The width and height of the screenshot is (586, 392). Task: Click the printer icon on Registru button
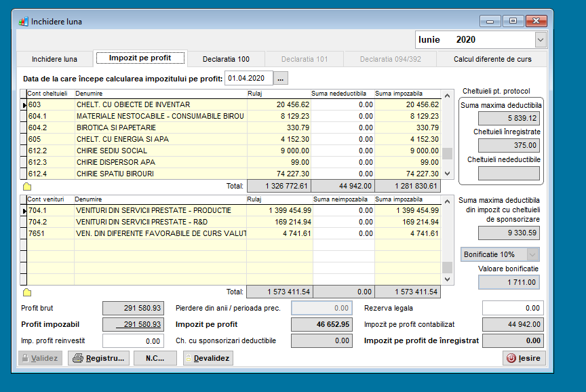(x=78, y=358)
